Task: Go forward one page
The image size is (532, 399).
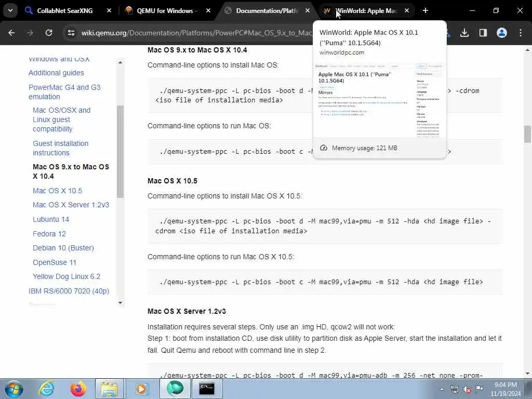Action: (30, 33)
